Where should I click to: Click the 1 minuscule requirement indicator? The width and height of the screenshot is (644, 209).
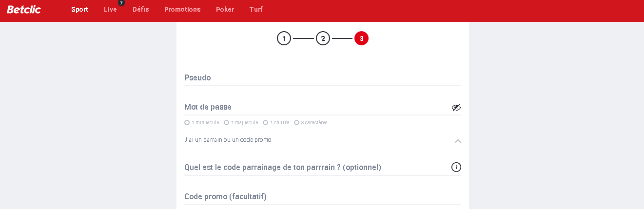(x=202, y=123)
